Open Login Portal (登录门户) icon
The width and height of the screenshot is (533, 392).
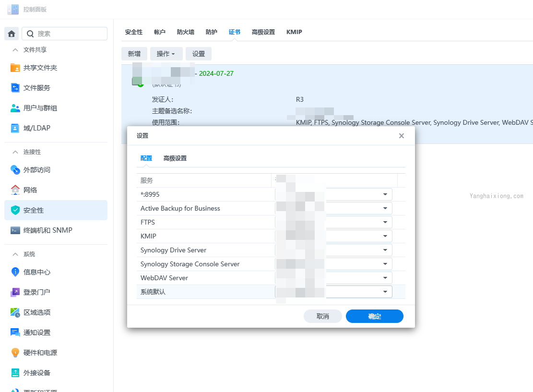15,292
